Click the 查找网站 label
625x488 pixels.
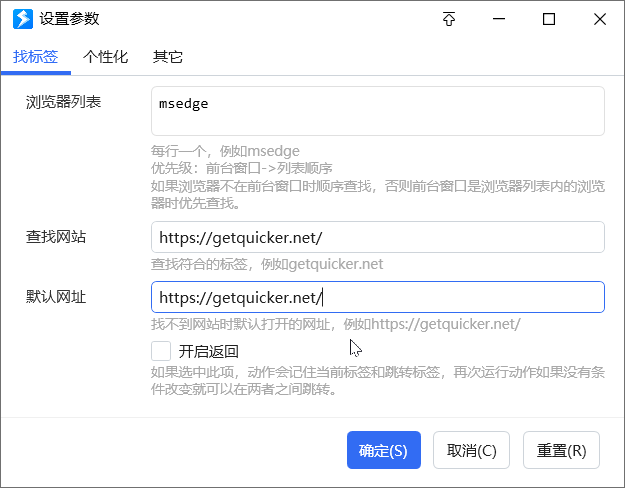pyautogui.click(x=56, y=237)
